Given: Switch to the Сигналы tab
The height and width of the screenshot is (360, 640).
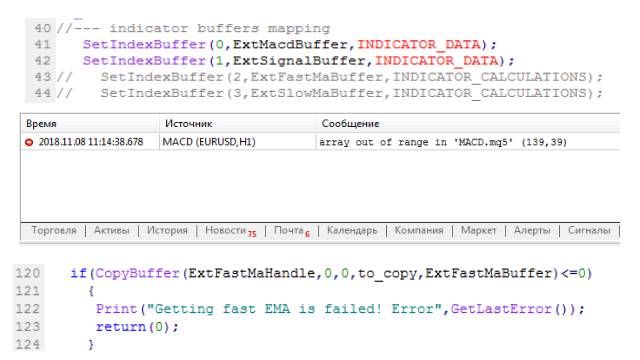Looking at the screenshot, I should click(x=589, y=230).
